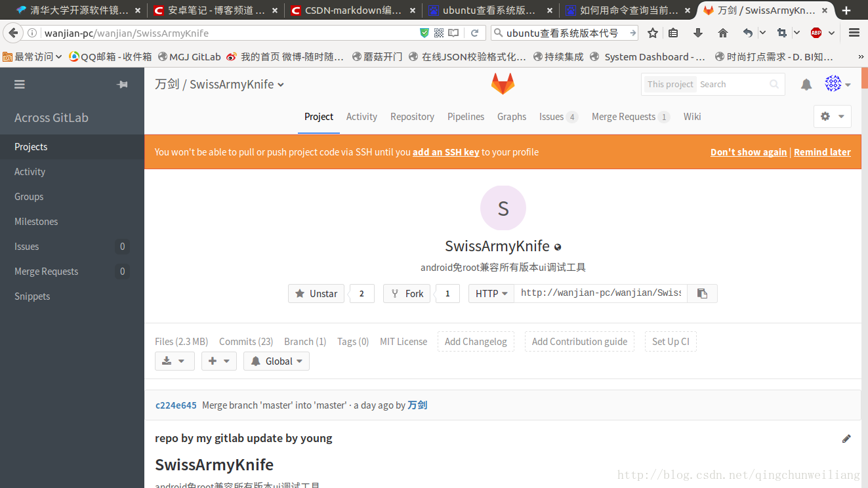Open the user avatar dropdown

coord(838,84)
